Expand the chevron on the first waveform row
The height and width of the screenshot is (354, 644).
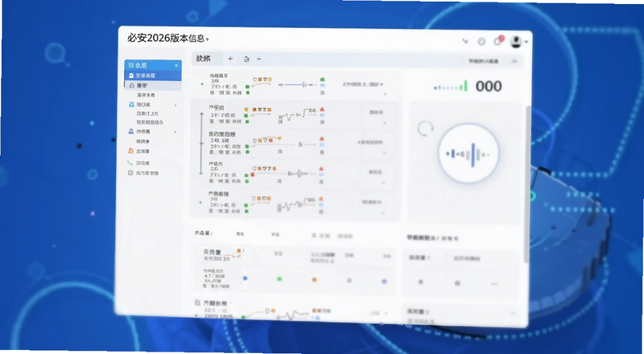[x=385, y=94]
